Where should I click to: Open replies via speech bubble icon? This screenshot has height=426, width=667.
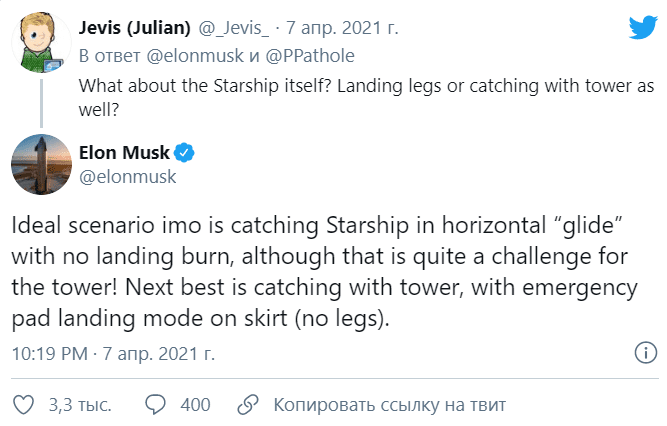pos(156,405)
